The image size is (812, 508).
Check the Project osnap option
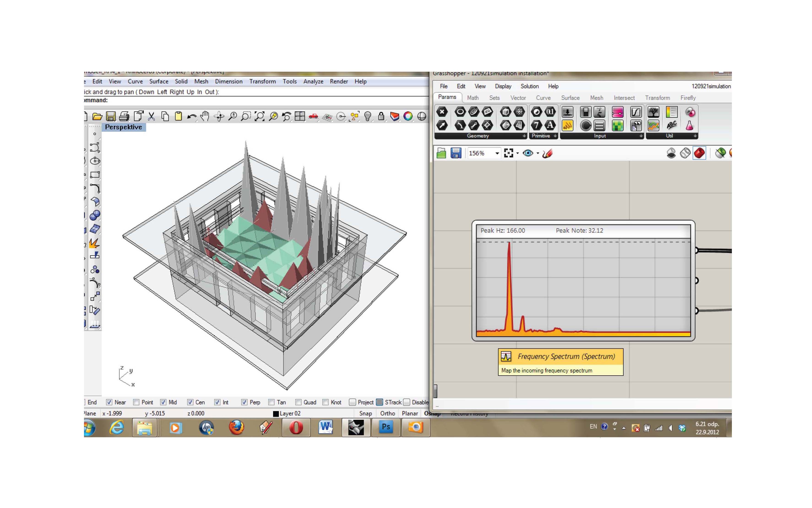352,402
